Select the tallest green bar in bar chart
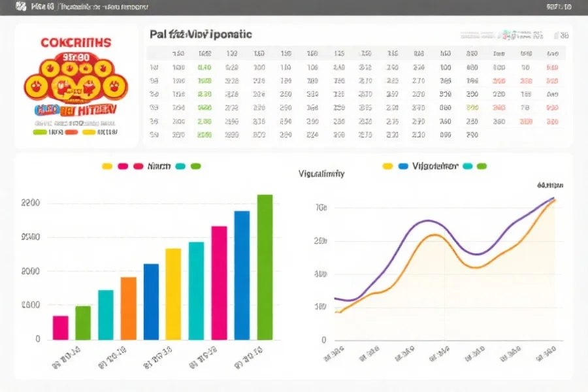Image resolution: width=588 pixels, height=392 pixels. click(265, 267)
